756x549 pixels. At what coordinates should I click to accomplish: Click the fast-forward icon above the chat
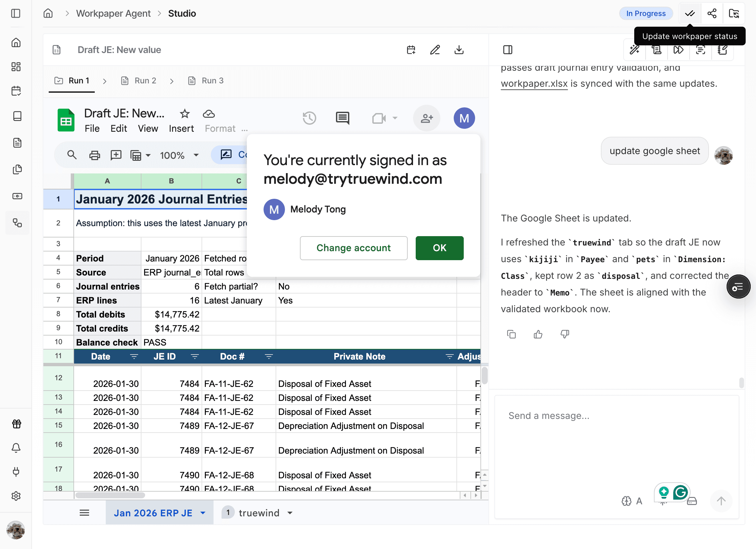[678, 50]
